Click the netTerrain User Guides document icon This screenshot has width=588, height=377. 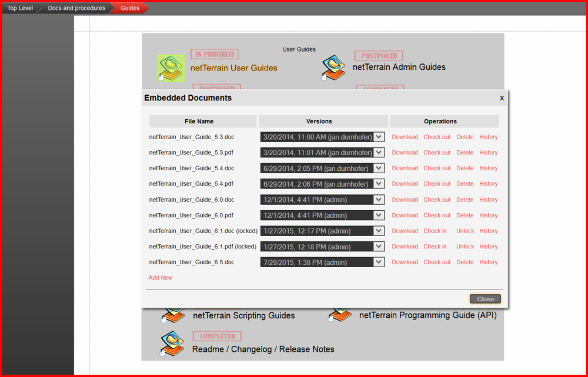pyautogui.click(x=171, y=66)
